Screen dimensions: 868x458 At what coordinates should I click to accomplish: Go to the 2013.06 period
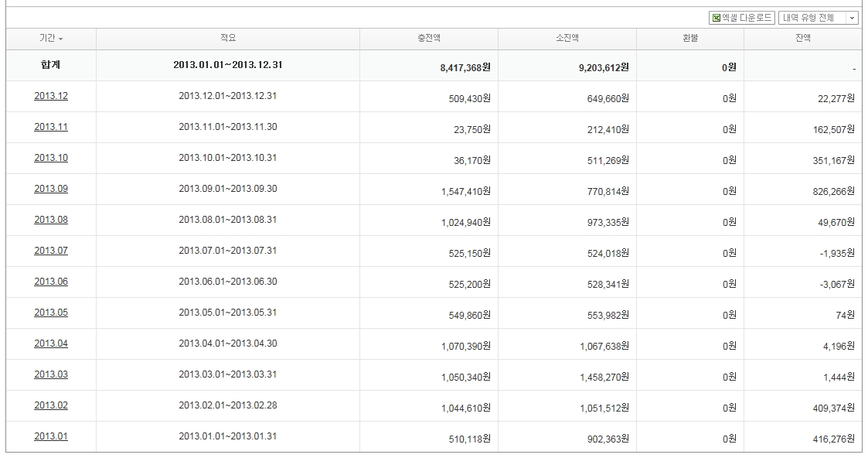click(51, 282)
